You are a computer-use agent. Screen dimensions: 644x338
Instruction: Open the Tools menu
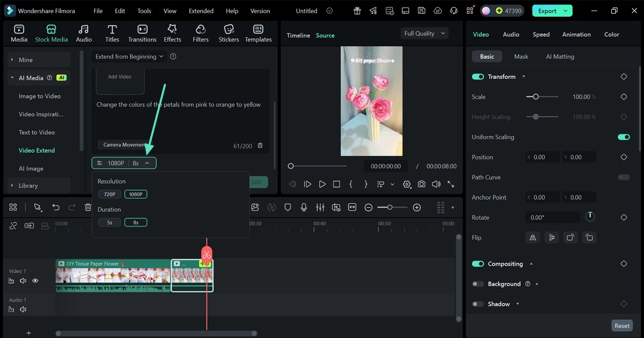click(144, 10)
